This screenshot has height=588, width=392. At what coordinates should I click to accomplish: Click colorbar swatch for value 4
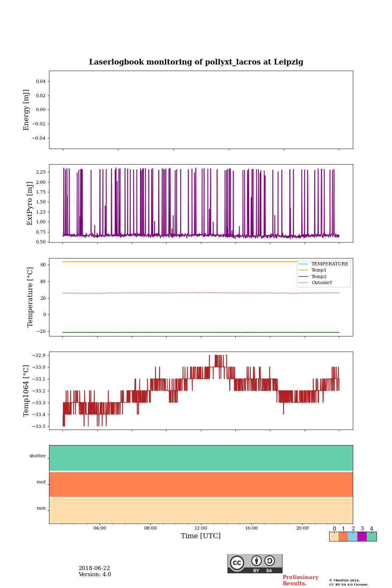point(372,537)
